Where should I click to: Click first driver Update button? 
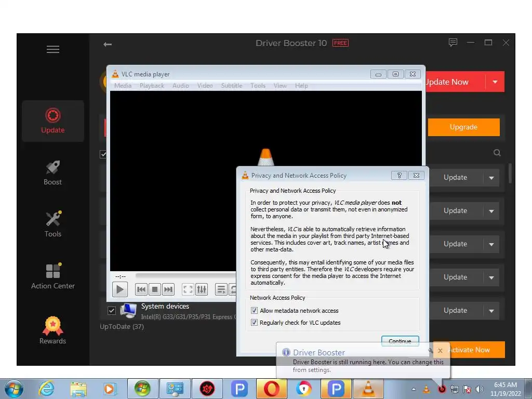pos(456,178)
